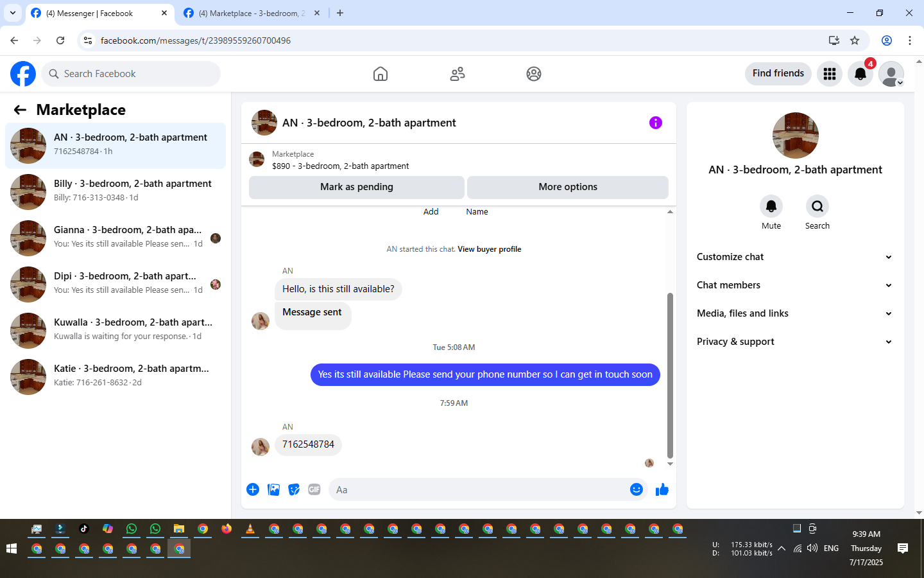Click the chat scroll down arrow
Image resolution: width=924 pixels, height=578 pixels.
670,464
